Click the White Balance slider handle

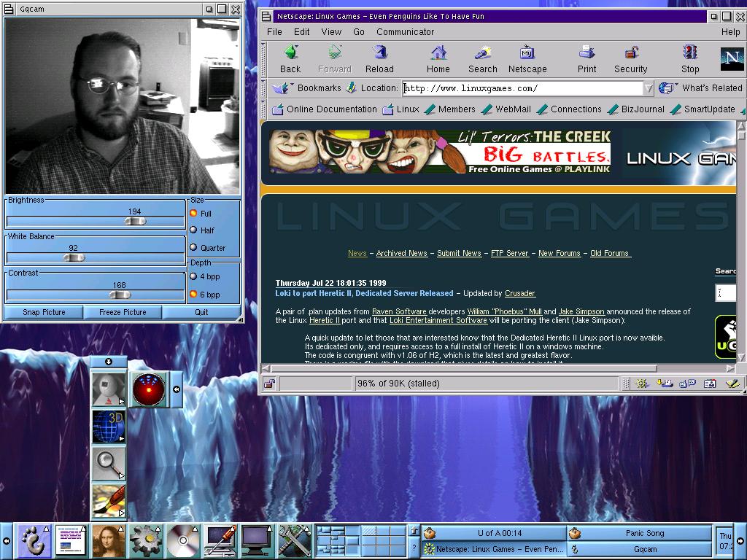pyautogui.click(x=74, y=257)
